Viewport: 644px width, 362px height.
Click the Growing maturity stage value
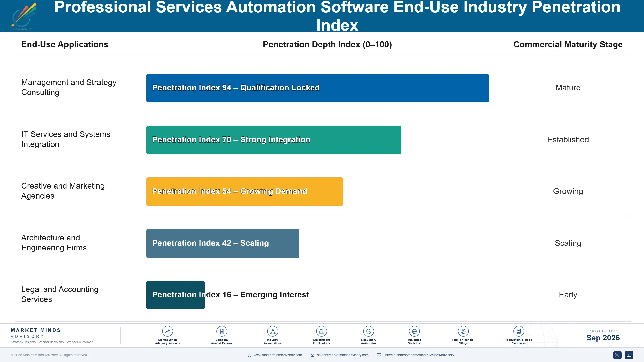click(x=568, y=191)
